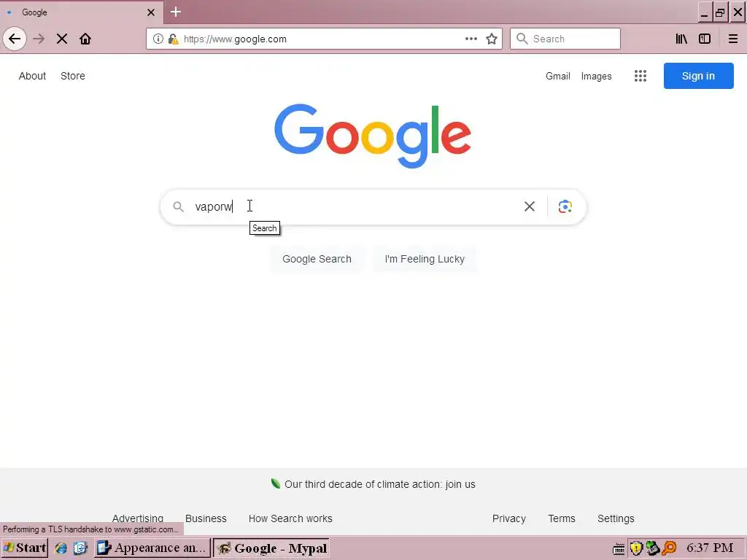
Task: Click the browser search bar magnifier icon
Action: click(x=522, y=39)
